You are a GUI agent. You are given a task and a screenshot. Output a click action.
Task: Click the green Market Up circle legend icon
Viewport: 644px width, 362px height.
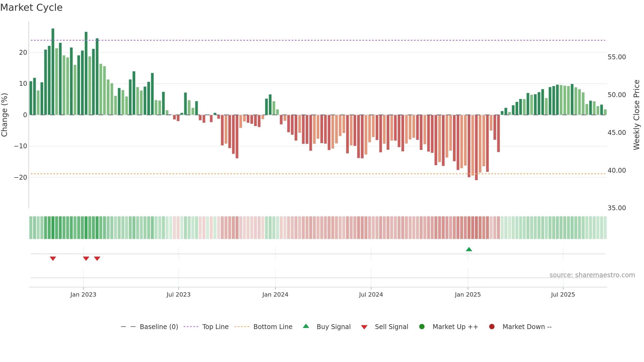point(422,327)
